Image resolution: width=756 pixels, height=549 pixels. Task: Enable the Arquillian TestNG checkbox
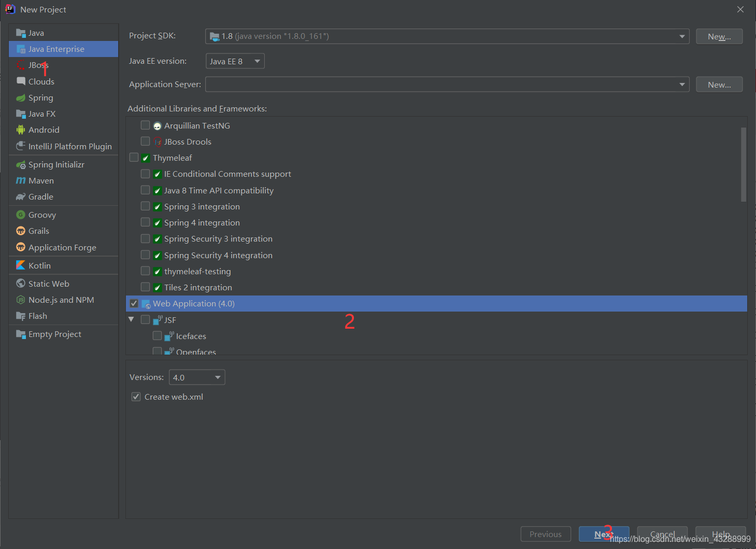coord(145,125)
